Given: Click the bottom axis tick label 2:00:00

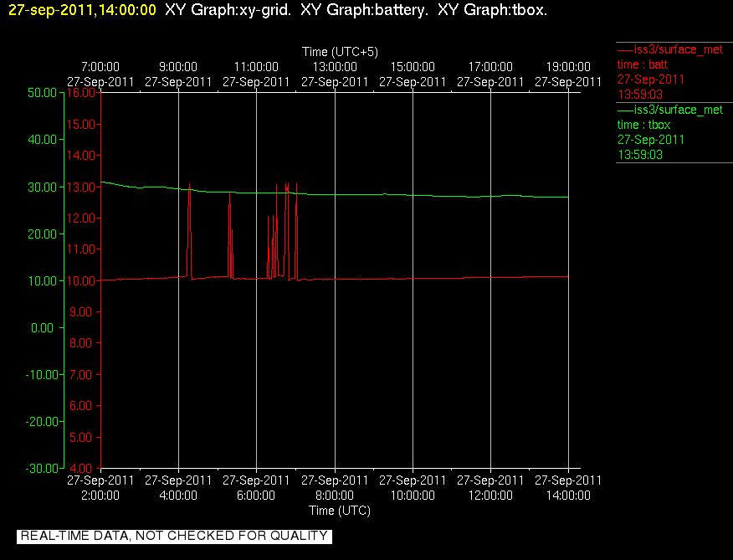Looking at the screenshot, I should click(x=100, y=496).
